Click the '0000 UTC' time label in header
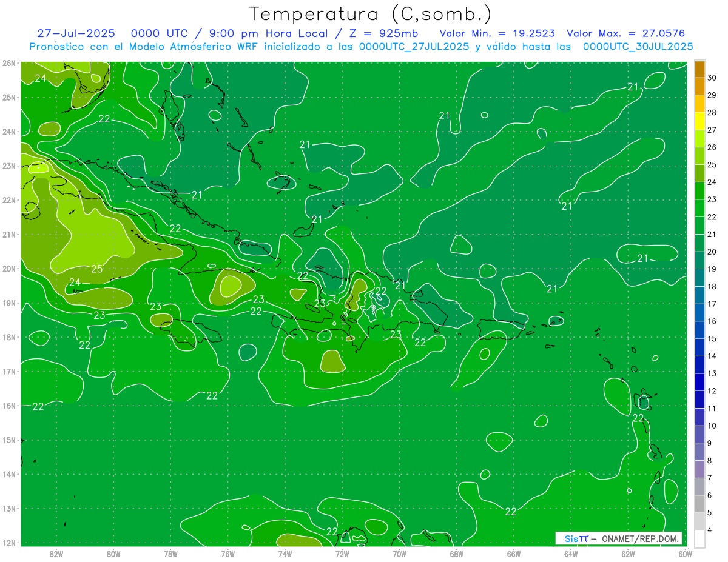Viewport: 728px width, 562px height. 160,33
